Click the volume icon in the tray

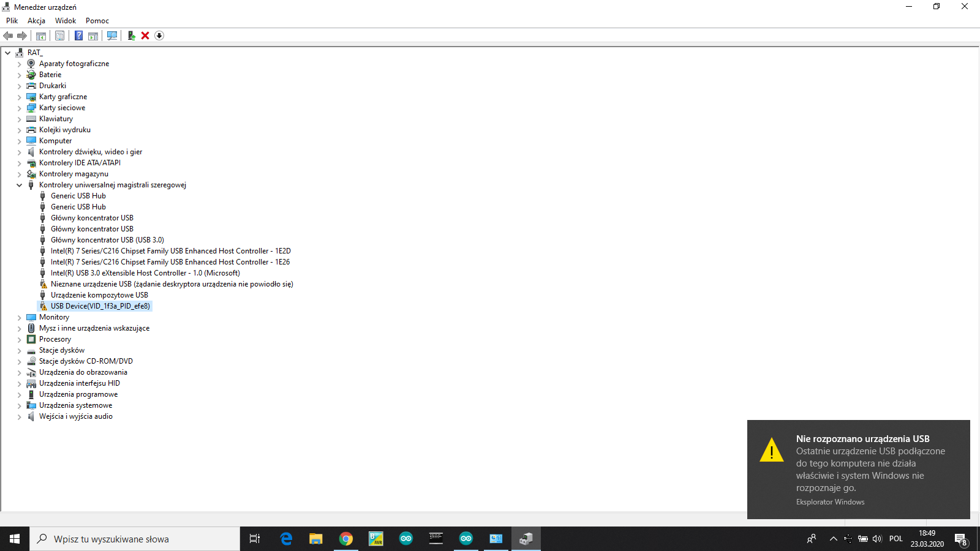click(877, 539)
